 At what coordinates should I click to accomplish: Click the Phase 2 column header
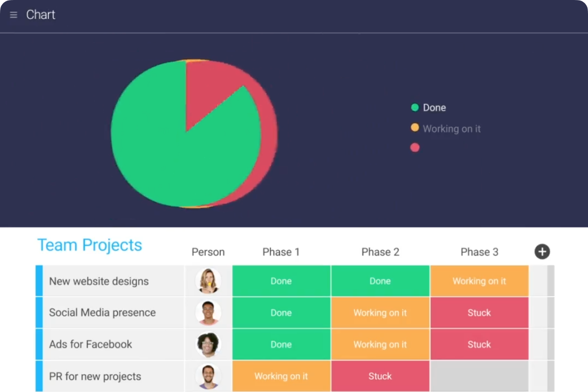pos(380,252)
